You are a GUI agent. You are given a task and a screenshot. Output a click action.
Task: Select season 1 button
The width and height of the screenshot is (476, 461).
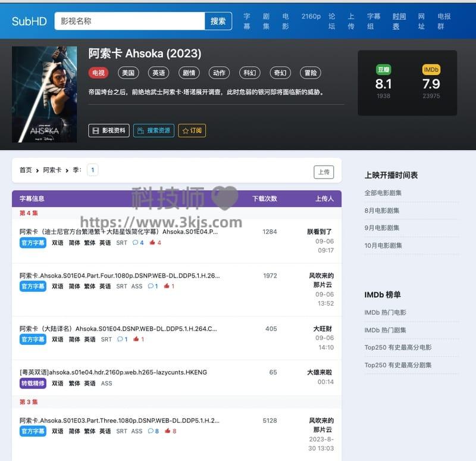tap(93, 170)
